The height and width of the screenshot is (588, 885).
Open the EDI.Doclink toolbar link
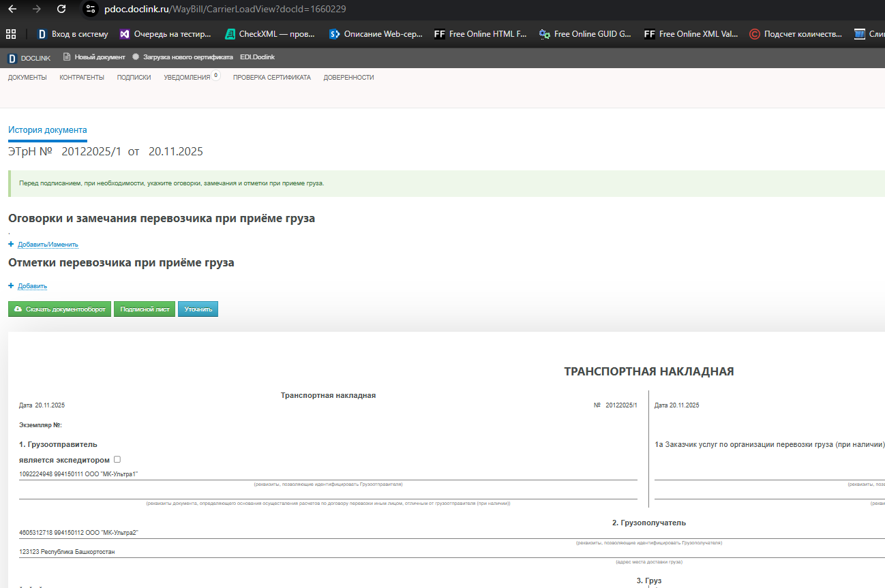(x=258, y=57)
